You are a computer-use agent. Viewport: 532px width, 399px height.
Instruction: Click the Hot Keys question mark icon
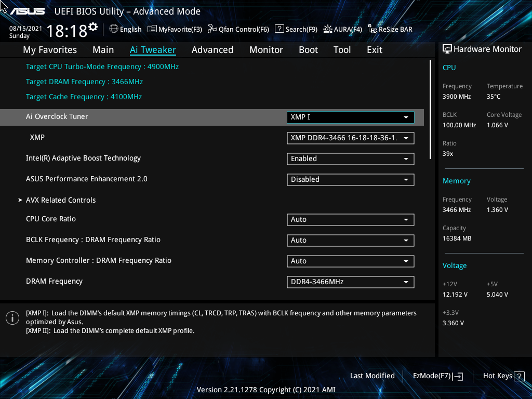[519, 376]
